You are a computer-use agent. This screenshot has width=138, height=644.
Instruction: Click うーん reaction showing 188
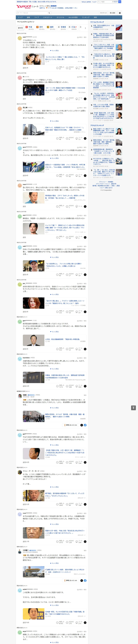79,504
